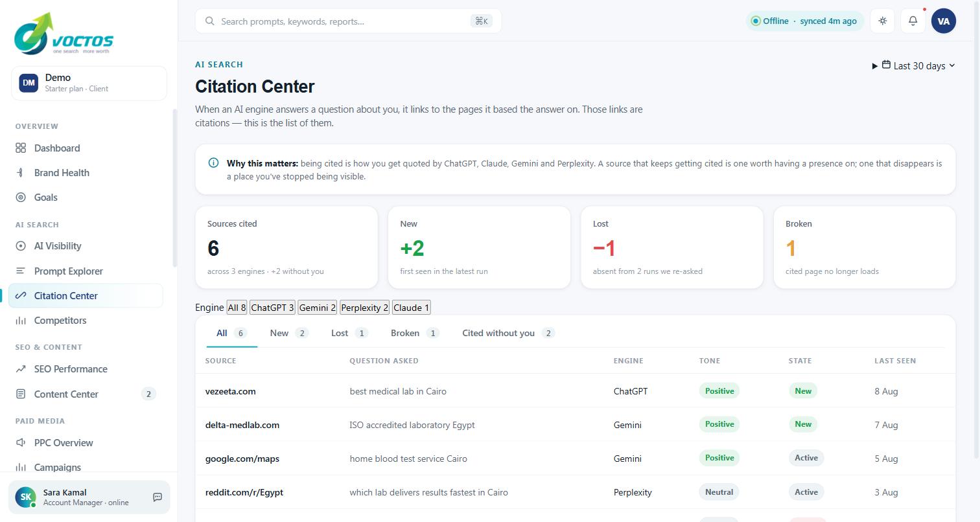
Task: Select the Citation Center link icon
Action: (x=21, y=296)
